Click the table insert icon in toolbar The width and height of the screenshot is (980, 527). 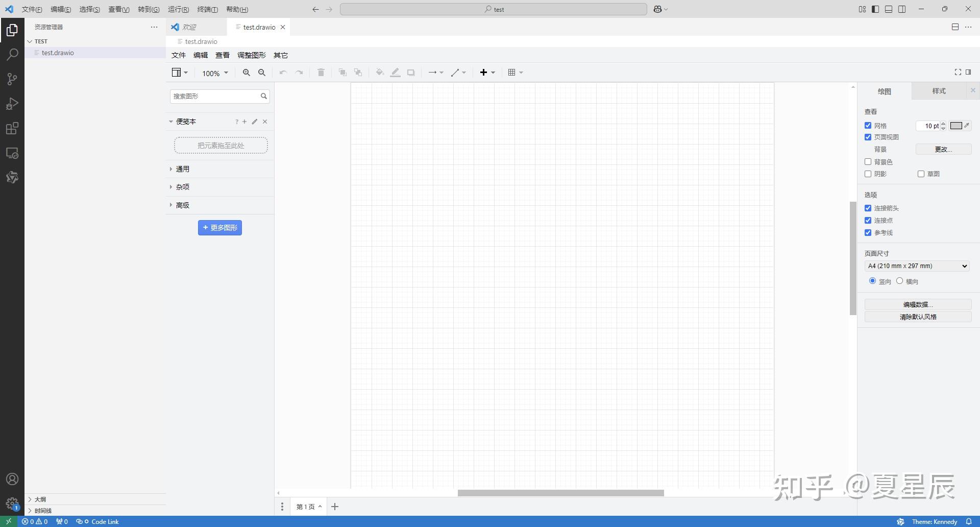(513, 73)
